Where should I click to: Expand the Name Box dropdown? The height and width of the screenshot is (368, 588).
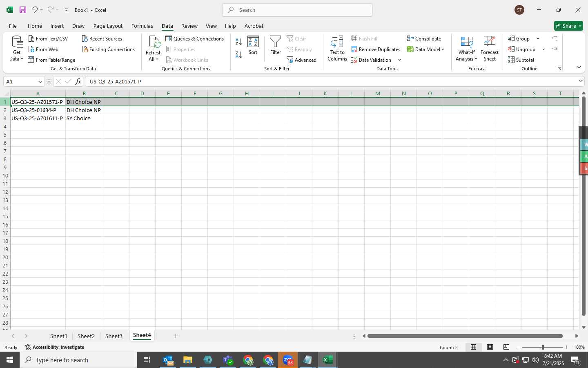pos(40,81)
